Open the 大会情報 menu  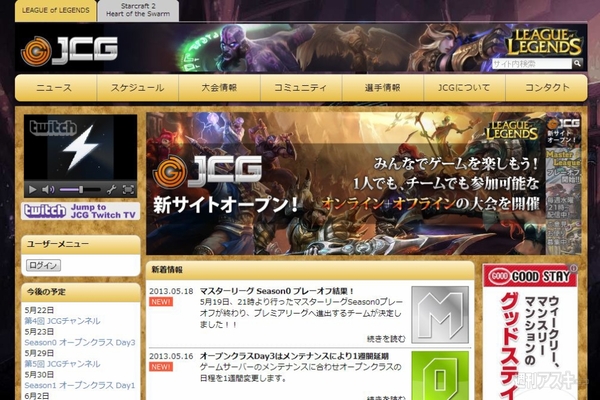click(219, 88)
